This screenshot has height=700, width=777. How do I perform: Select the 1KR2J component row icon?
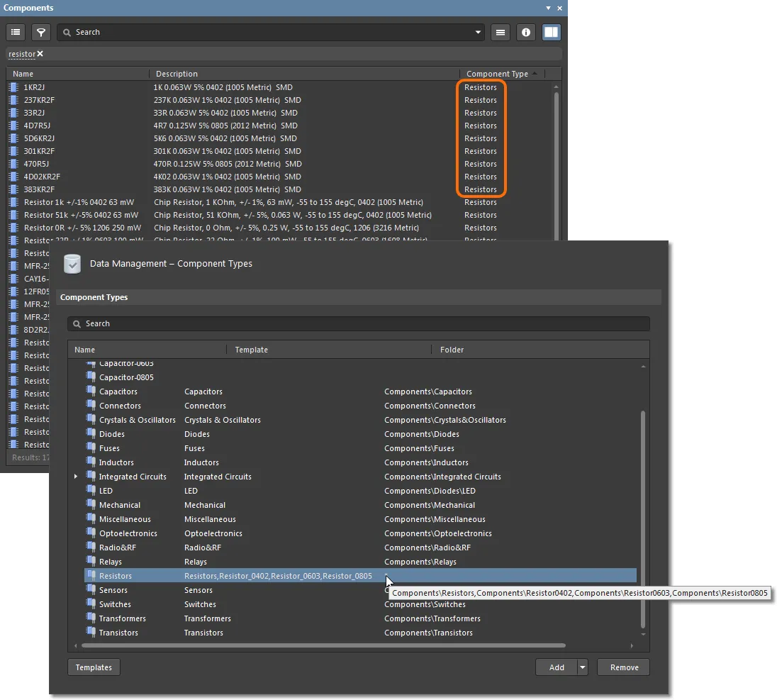pos(13,87)
